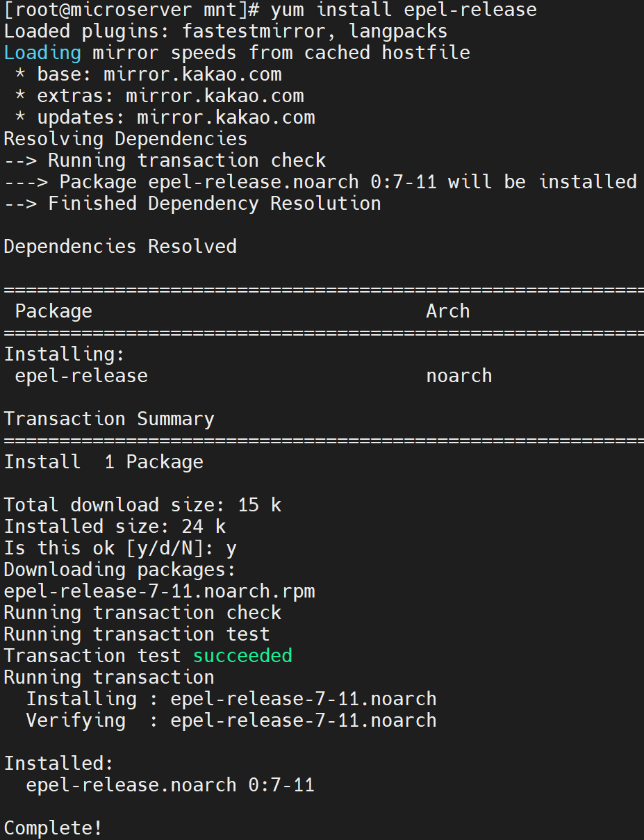
Task: Click 'Is this ok [y/d/N]: y' prompt line
Action: 120,548
